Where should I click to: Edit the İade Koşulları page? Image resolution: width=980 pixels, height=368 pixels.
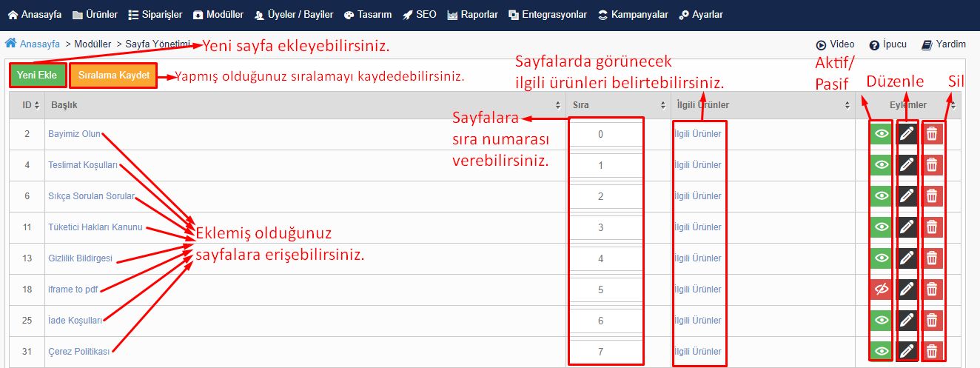(x=907, y=321)
